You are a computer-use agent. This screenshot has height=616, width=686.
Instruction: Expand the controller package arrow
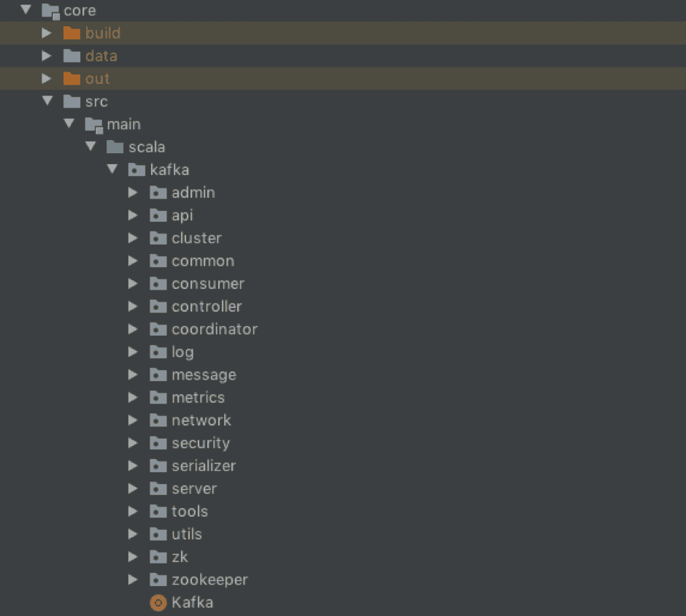coord(133,307)
